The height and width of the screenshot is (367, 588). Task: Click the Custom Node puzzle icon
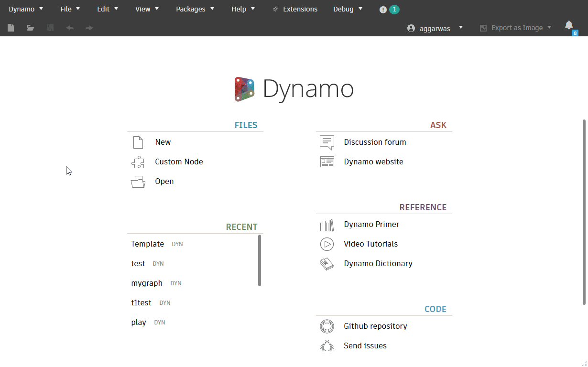click(x=138, y=162)
